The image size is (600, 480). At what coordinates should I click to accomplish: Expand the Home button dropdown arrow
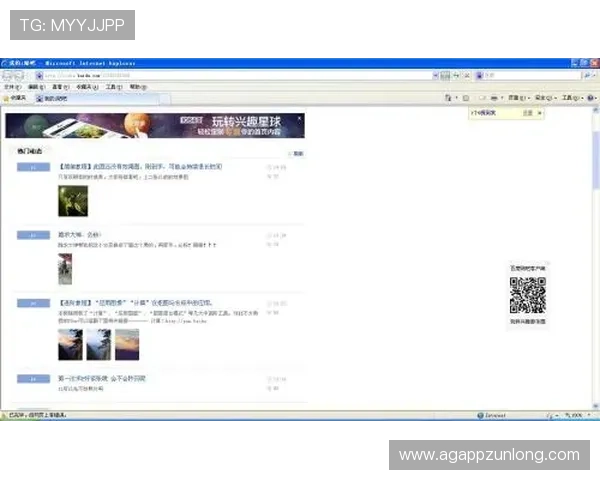click(456, 98)
